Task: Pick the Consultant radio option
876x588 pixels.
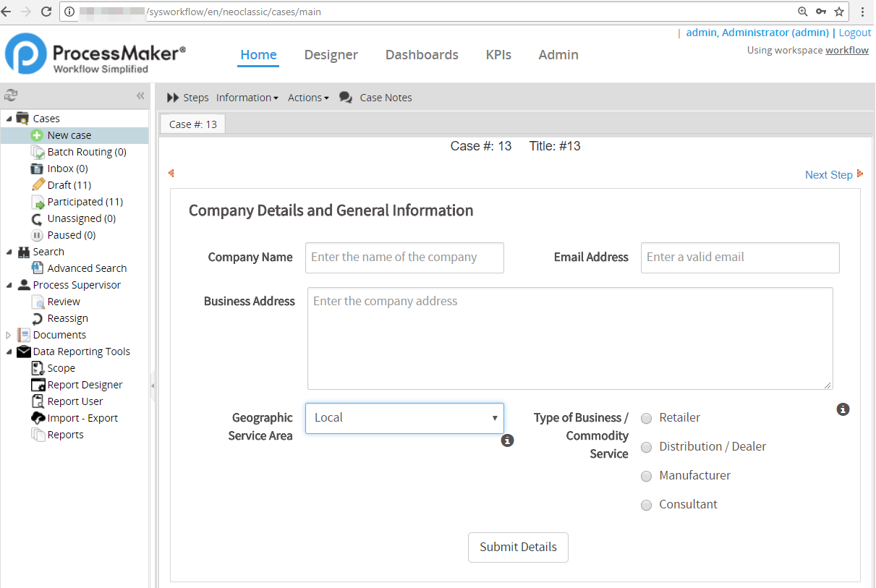Action: click(x=646, y=505)
